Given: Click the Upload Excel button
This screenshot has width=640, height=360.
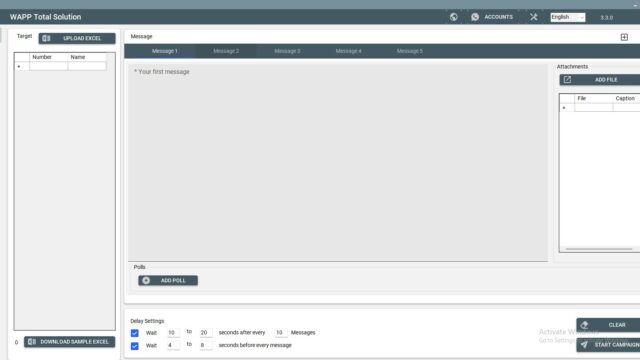Looking at the screenshot, I should pyautogui.click(x=77, y=38).
